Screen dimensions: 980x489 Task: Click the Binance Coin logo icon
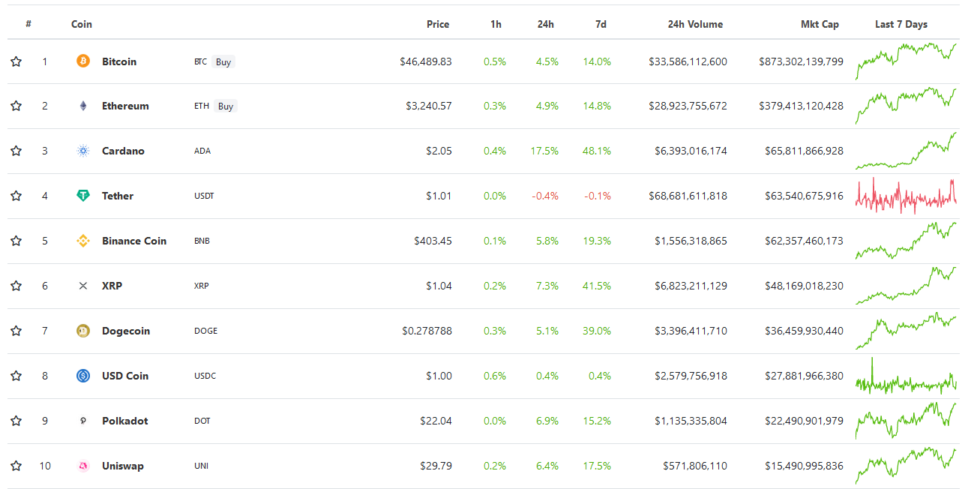[83, 241]
